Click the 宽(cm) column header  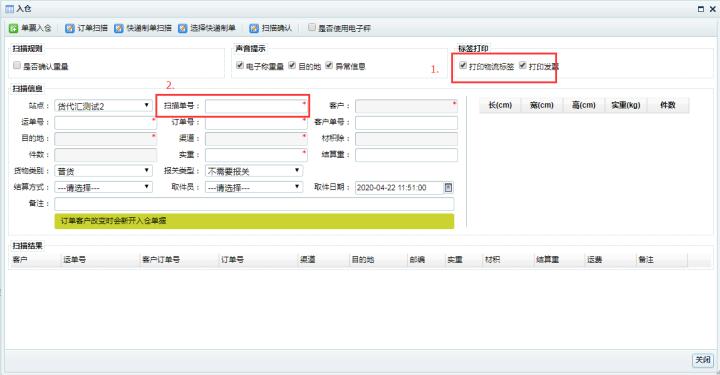coord(542,105)
